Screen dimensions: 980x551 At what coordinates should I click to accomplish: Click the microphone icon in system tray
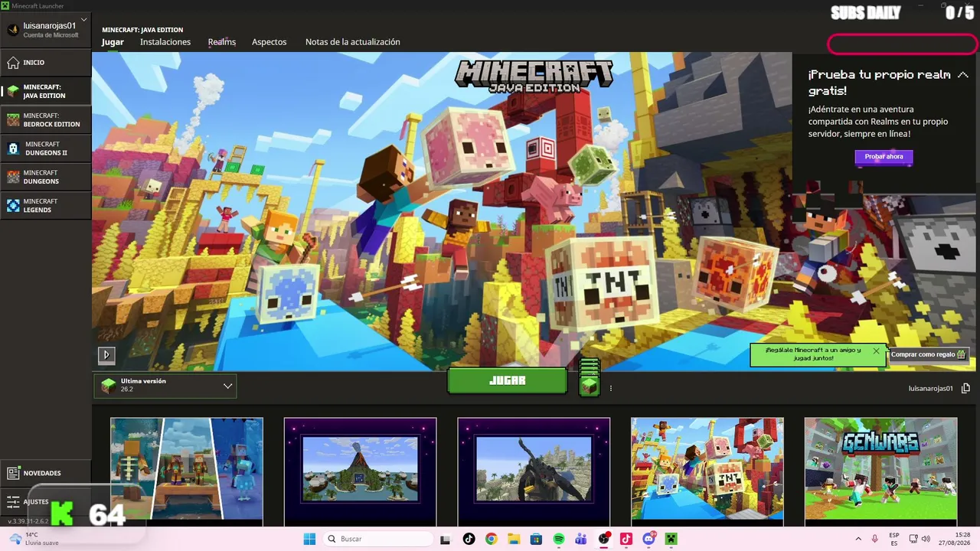pos(875,539)
